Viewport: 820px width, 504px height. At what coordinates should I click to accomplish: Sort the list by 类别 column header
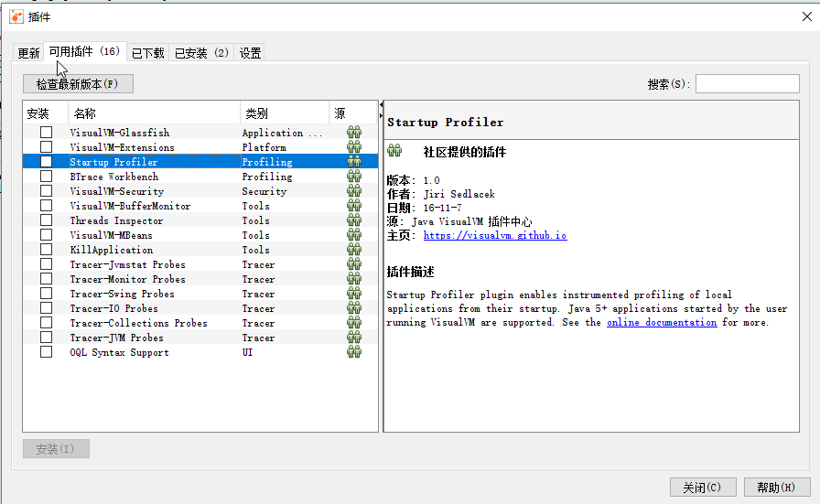coord(285,113)
